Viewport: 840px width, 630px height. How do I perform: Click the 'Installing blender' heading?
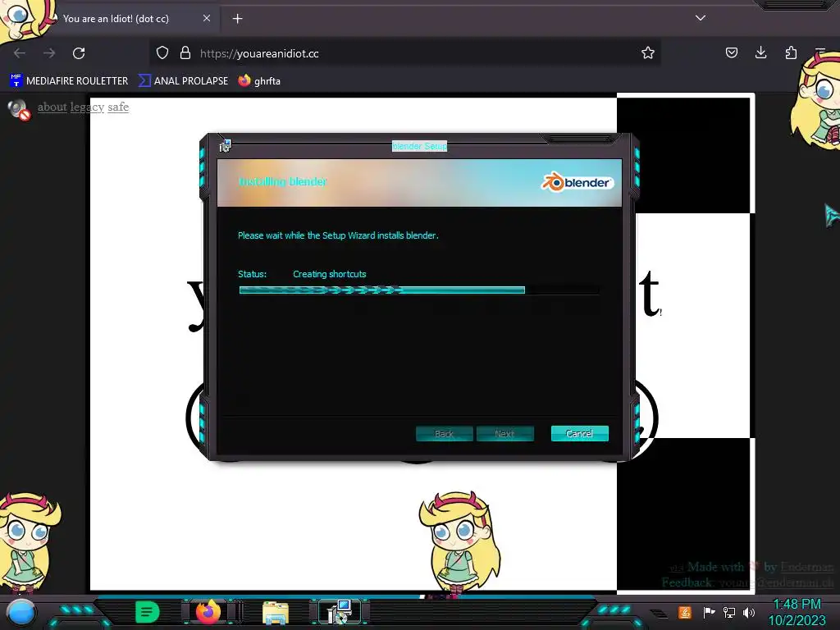click(282, 181)
